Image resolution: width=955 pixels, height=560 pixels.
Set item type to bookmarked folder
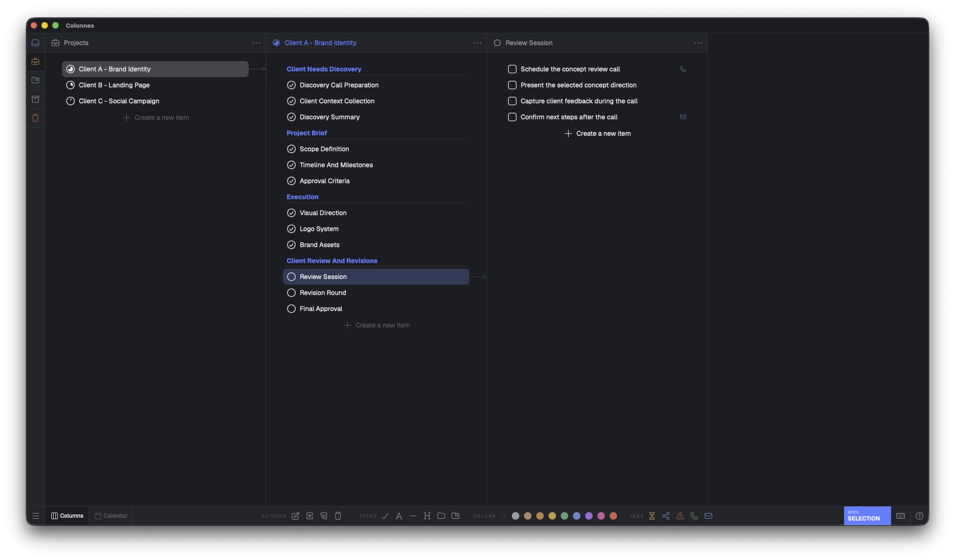coord(455,516)
